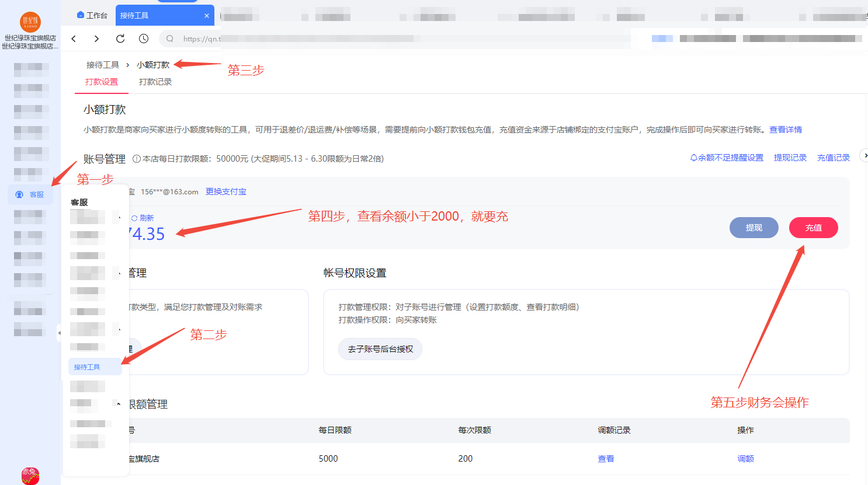Click the browser forward arrow
This screenshot has height=485, width=868.
[96, 39]
